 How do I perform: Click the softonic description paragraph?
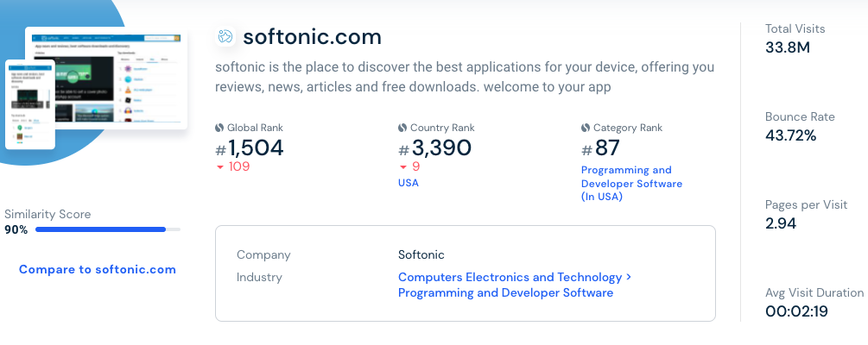click(x=465, y=78)
